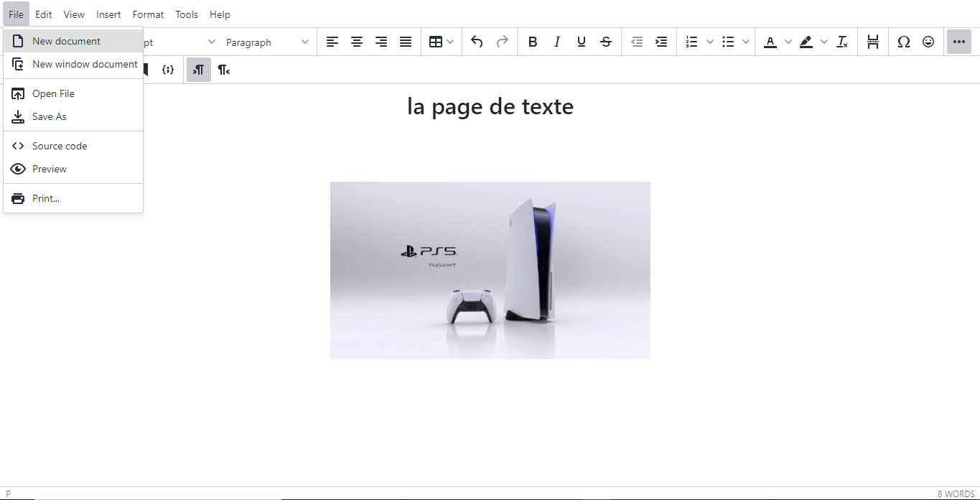
Task: Undo the last action
Action: tap(477, 42)
